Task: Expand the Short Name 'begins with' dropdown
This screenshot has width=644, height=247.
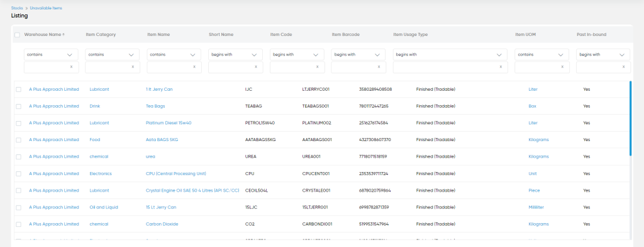Action: 235,54
